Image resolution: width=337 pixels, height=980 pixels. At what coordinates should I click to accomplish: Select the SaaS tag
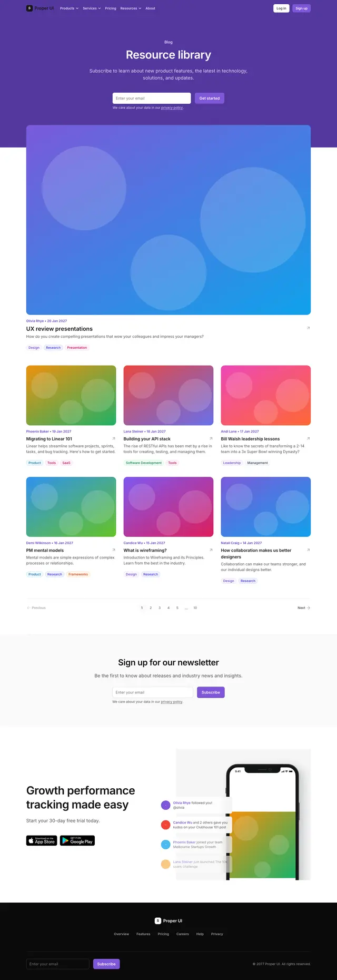[66, 463]
